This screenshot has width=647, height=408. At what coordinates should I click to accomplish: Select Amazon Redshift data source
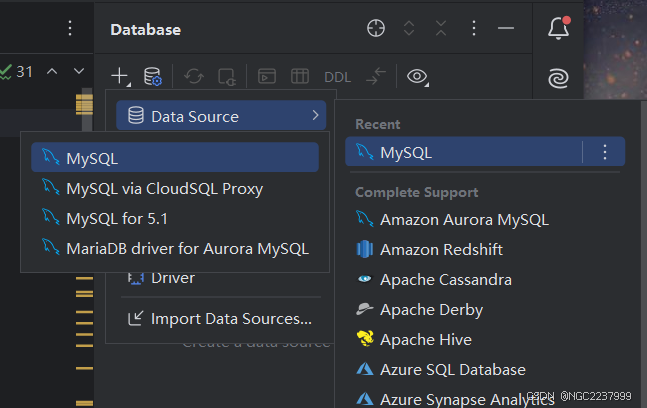pos(485,250)
